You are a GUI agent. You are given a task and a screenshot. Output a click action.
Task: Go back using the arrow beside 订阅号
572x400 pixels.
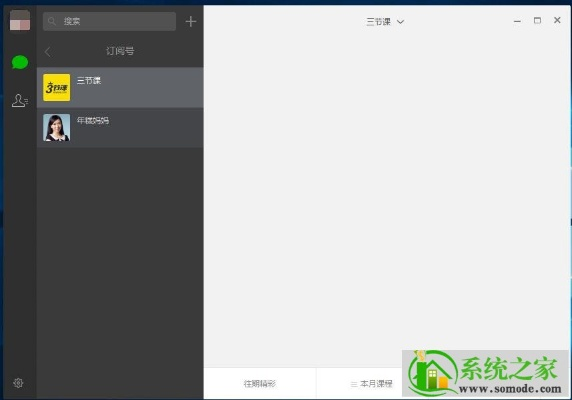coord(48,51)
